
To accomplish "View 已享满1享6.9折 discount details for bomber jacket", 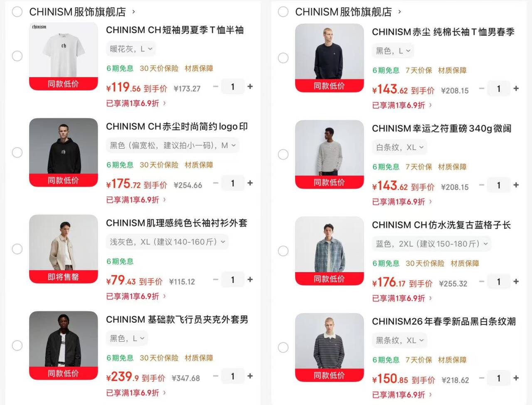I will point(136,393).
